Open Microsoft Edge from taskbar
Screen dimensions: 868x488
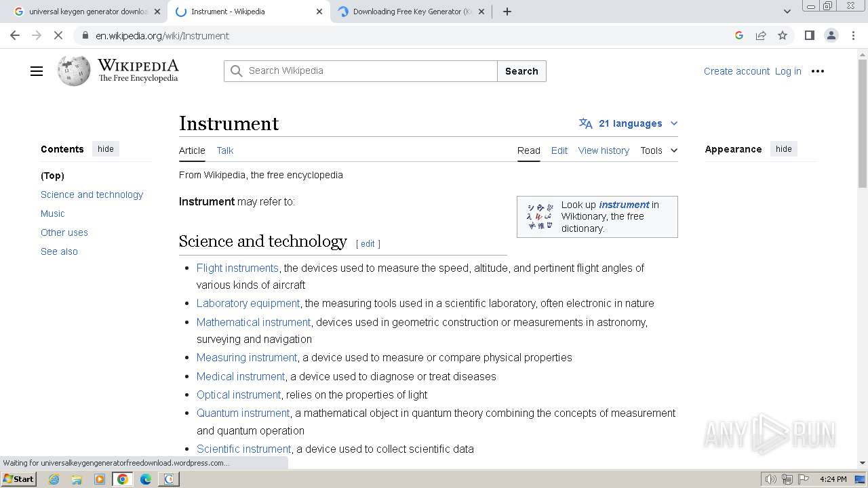[146, 479]
